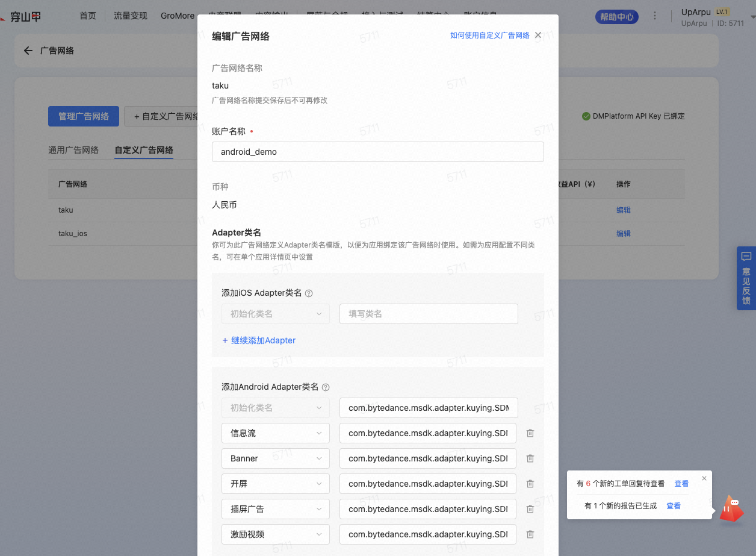Click the DMPlatform API Key bound status

click(633, 116)
